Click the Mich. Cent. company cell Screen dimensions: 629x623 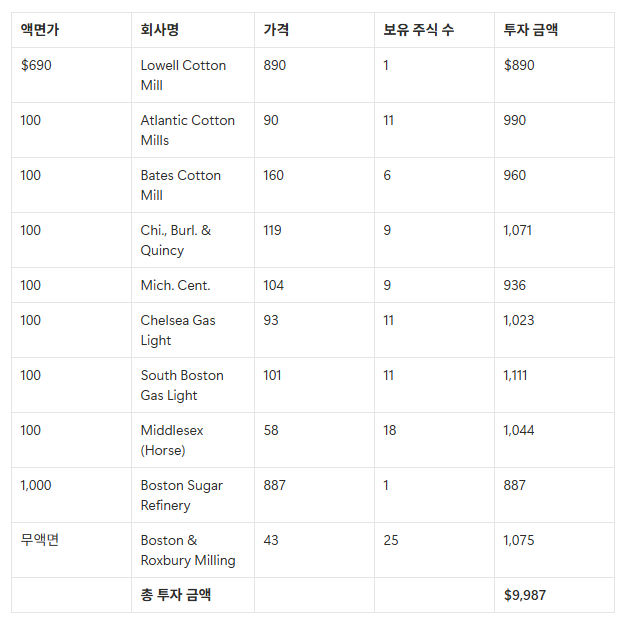click(x=175, y=285)
